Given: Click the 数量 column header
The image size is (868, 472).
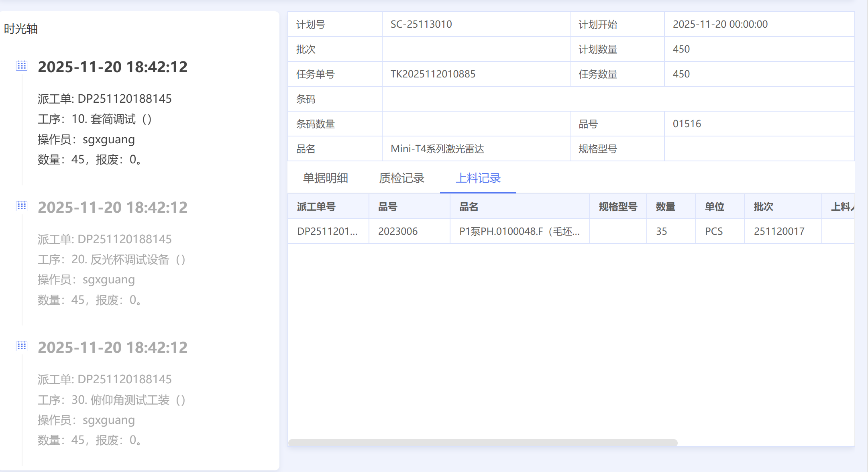Looking at the screenshot, I should click(x=665, y=207).
